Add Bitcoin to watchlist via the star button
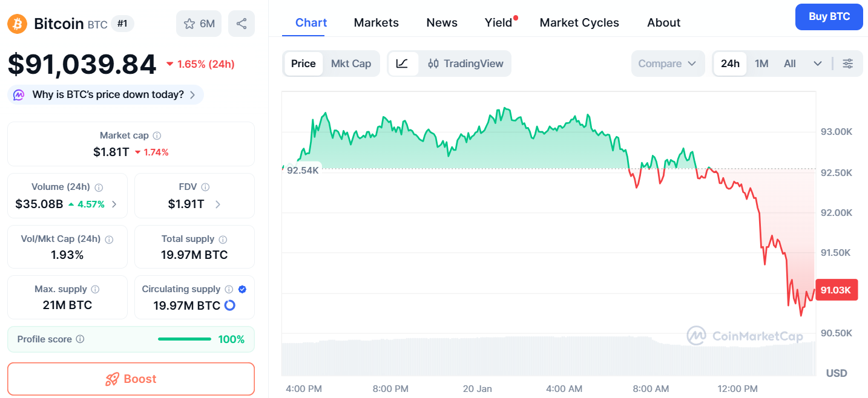This screenshot has width=868, height=398. (x=199, y=24)
